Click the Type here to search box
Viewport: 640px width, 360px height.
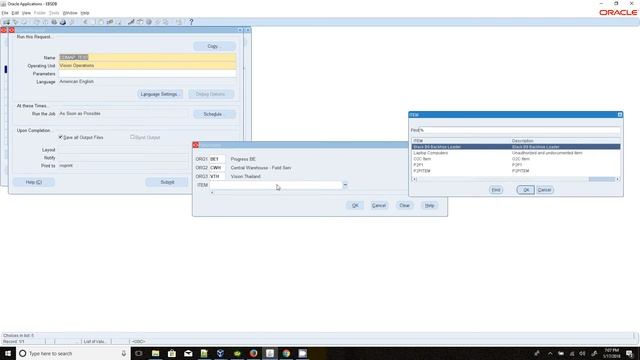pyautogui.click(x=73, y=353)
